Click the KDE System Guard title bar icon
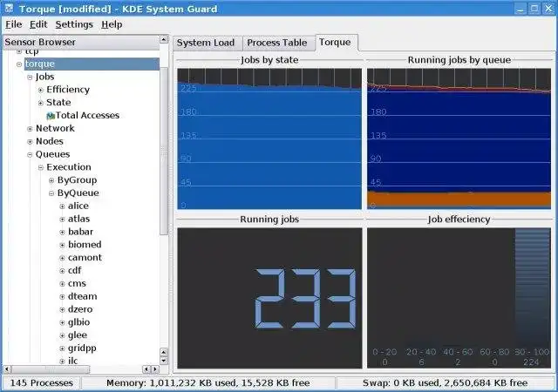This screenshot has width=558, height=392. pyautogui.click(x=9, y=8)
